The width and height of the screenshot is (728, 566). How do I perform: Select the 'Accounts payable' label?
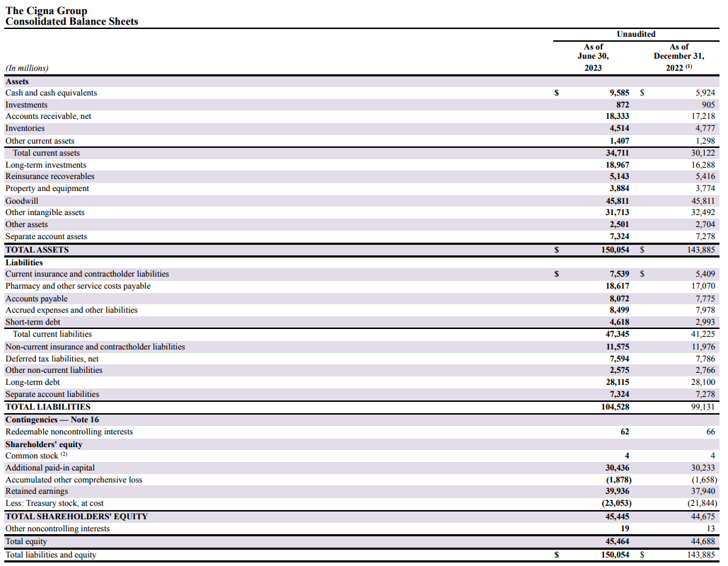pyautogui.click(x=37, y=299)
